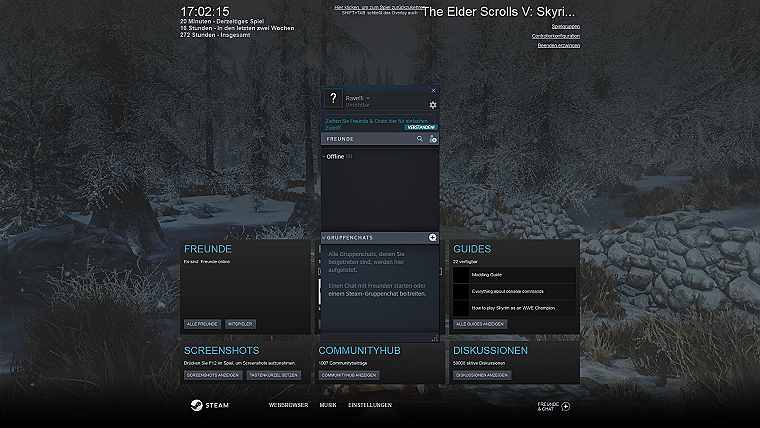Open Webbrowser from bottom menu

[x=288, y=406]
